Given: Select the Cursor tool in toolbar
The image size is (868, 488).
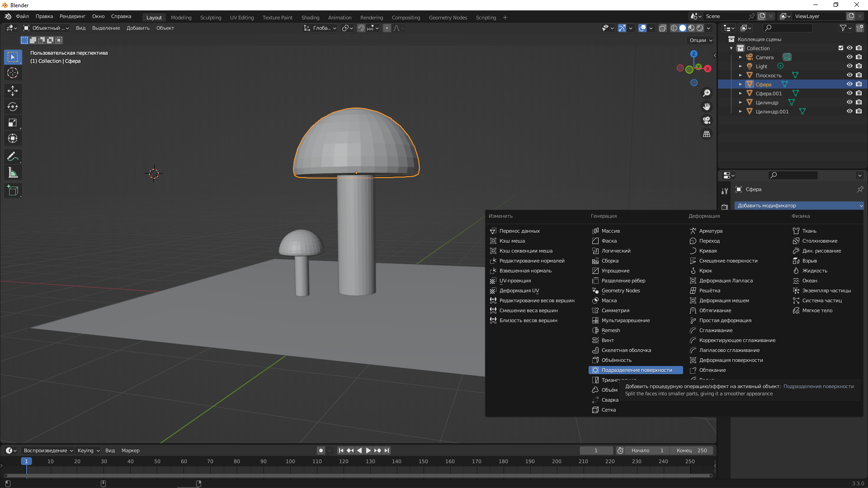Looking at the screenshot, I should (13, 73).
